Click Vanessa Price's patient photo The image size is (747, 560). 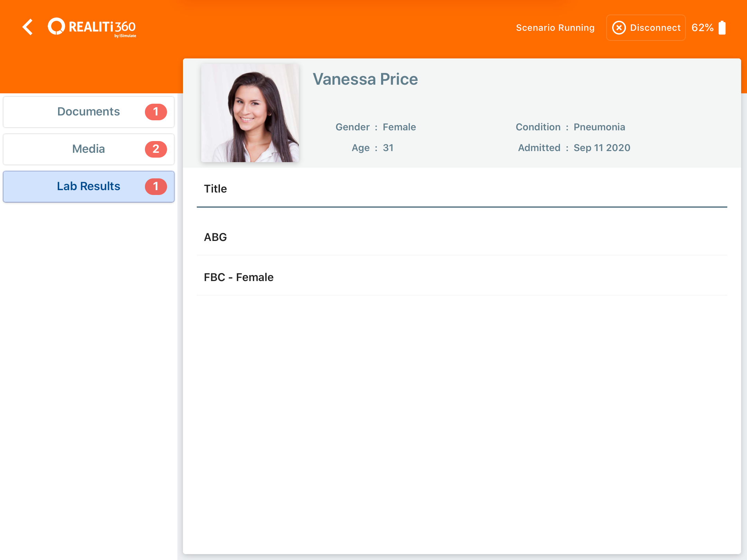[250, 113]
